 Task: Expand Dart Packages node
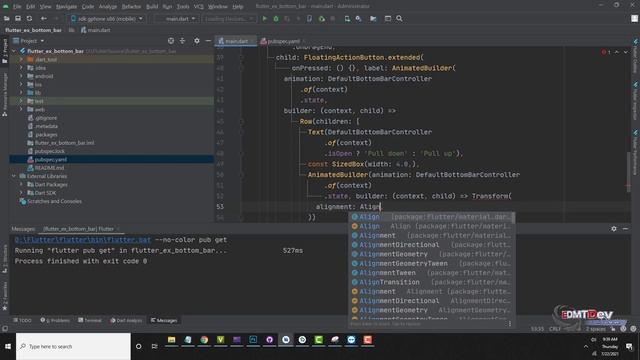point(21,184)
